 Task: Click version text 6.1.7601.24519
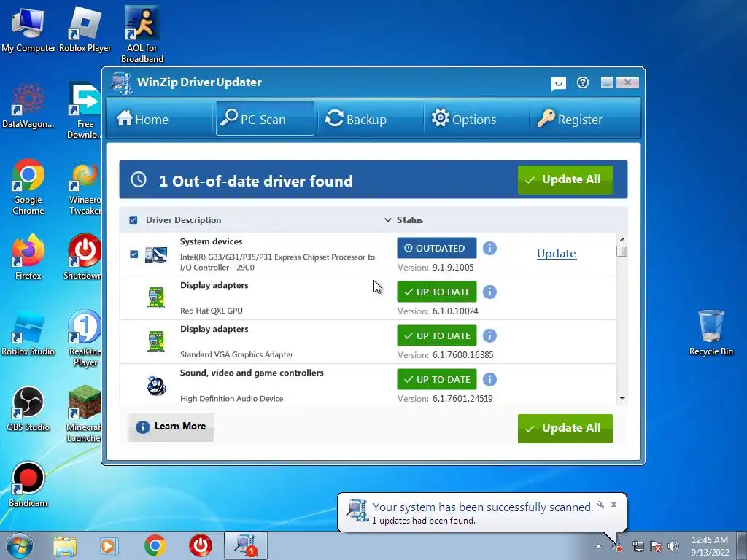(x=462, y=399)
